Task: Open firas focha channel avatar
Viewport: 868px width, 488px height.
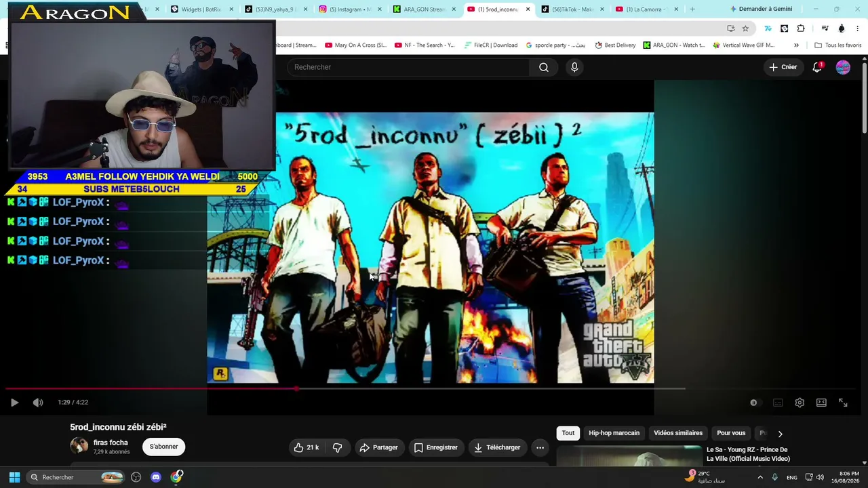Action: pyautogui.click(x=79, y=446)
